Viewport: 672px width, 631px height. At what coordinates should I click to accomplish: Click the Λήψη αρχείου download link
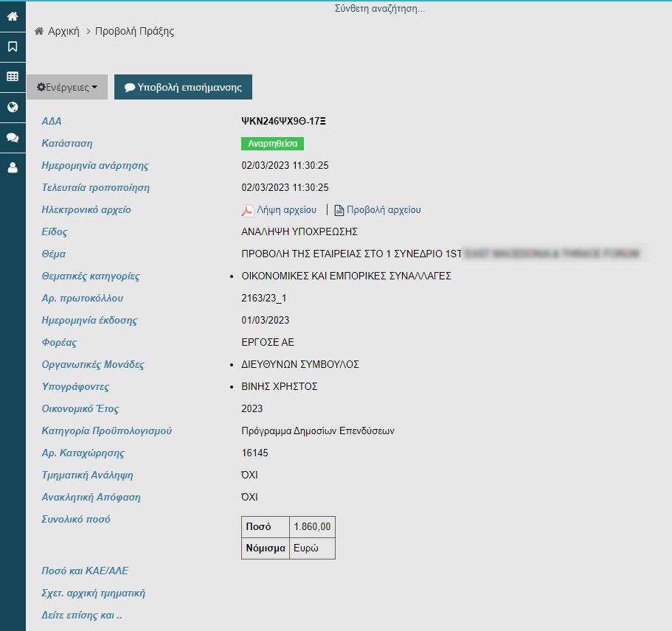point(286,210)
